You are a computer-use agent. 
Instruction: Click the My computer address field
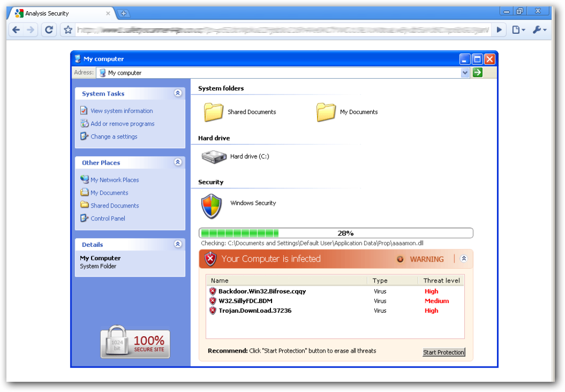click(x=283, y=73)
